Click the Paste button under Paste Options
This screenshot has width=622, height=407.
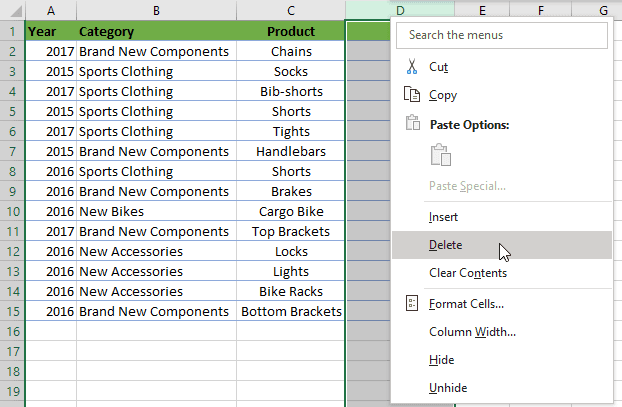click(441, 155)
